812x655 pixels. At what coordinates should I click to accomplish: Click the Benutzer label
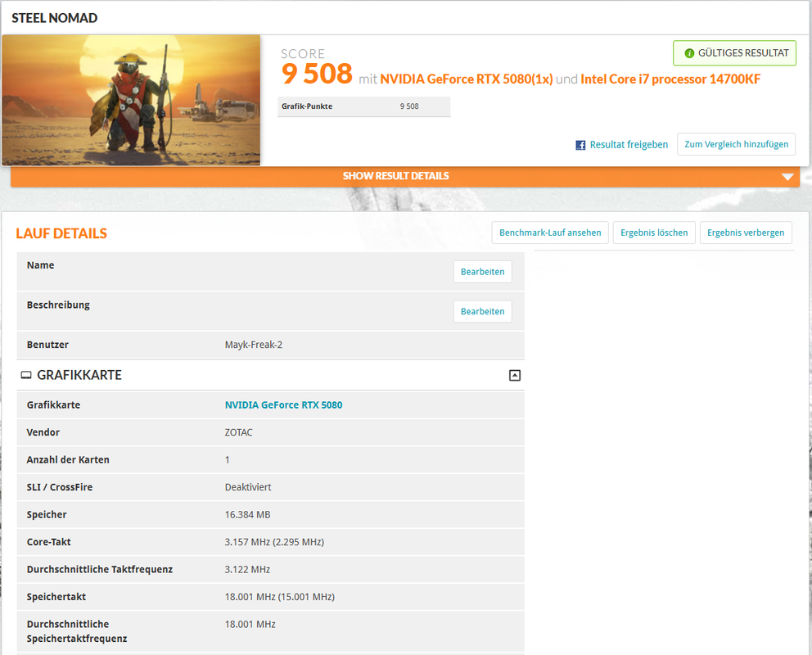(x=47, y=345)
